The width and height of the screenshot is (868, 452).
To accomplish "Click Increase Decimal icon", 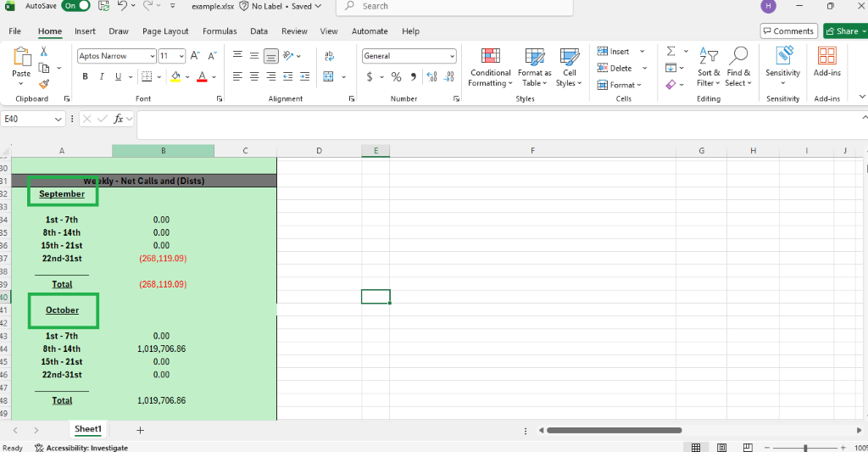I will tap(432, 76).
